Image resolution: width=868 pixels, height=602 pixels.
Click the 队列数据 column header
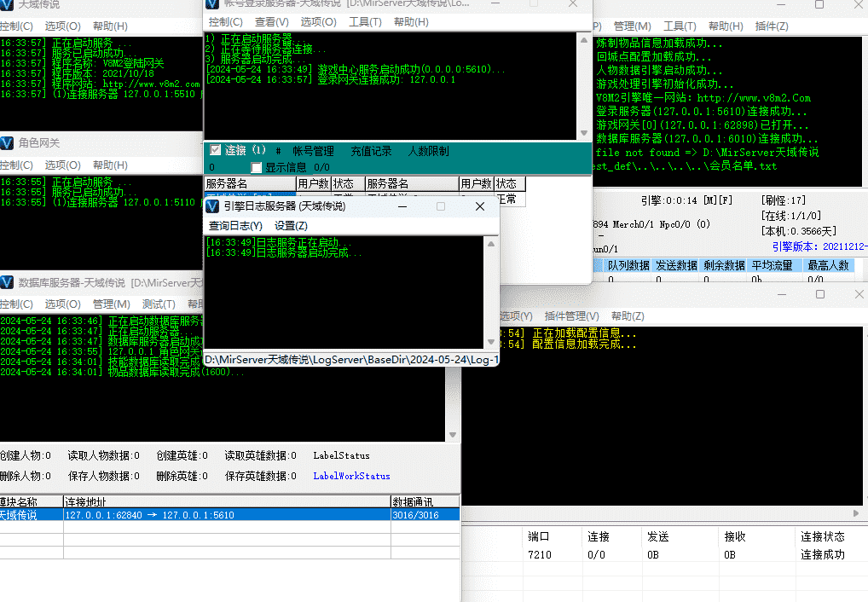pos(628,265)
